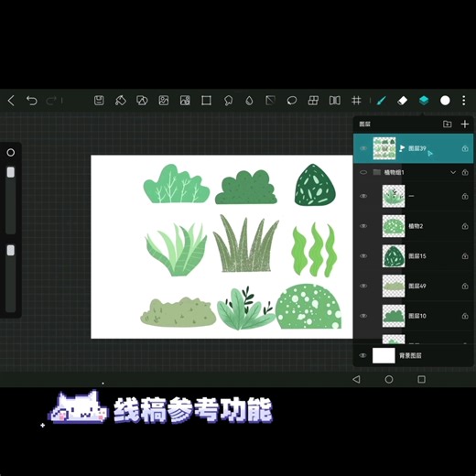Add a new layer with plus button
This screenshot has width=476, height=476.
click(465, 124)
